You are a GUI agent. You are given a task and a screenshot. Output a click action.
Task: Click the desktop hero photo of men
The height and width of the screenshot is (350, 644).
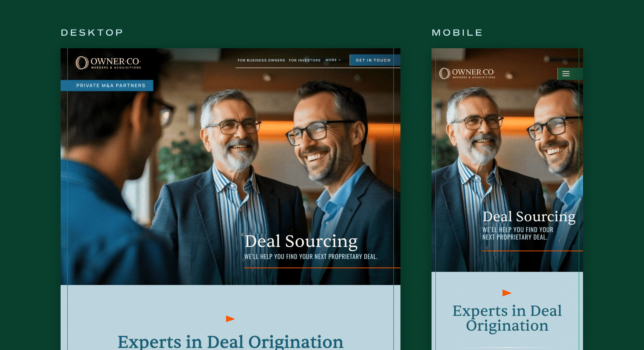pos(230,166)
